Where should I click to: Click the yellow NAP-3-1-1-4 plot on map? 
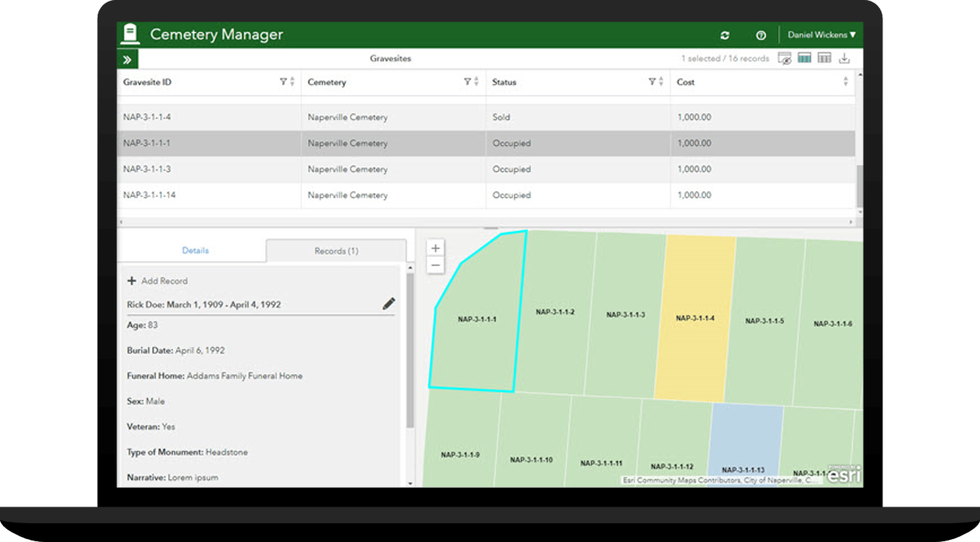point(695,342)
